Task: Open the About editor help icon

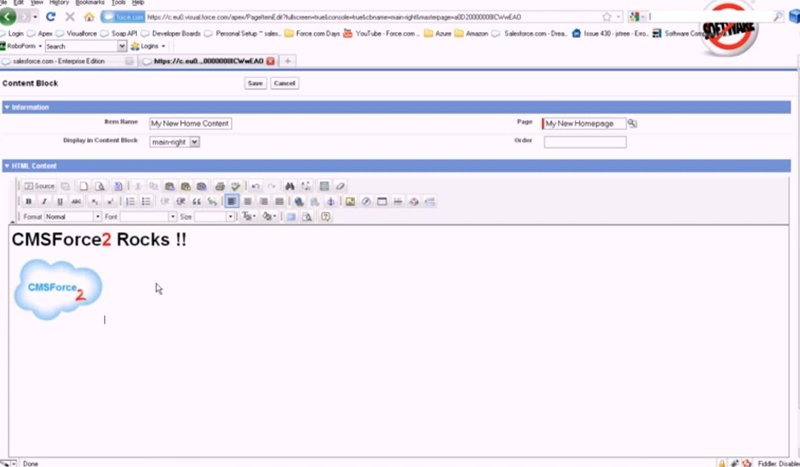Action: point(326,217)
